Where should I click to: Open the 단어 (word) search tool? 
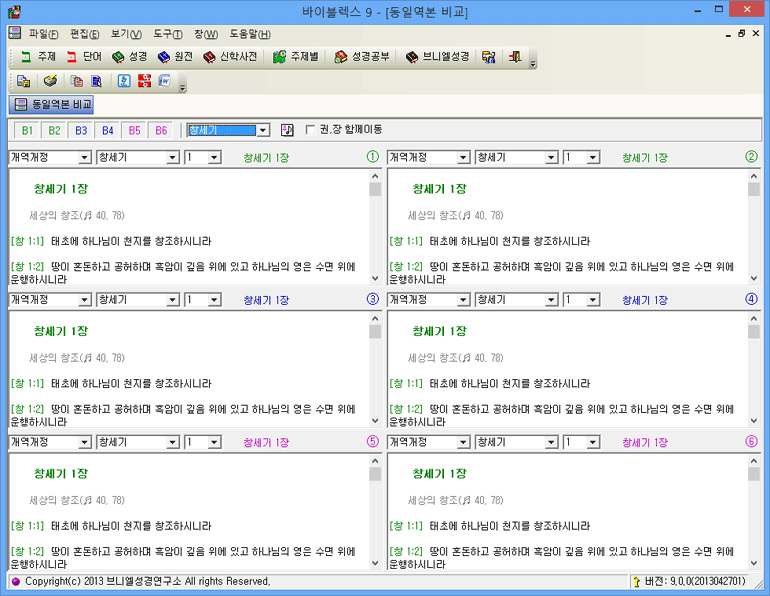point(84,57)
